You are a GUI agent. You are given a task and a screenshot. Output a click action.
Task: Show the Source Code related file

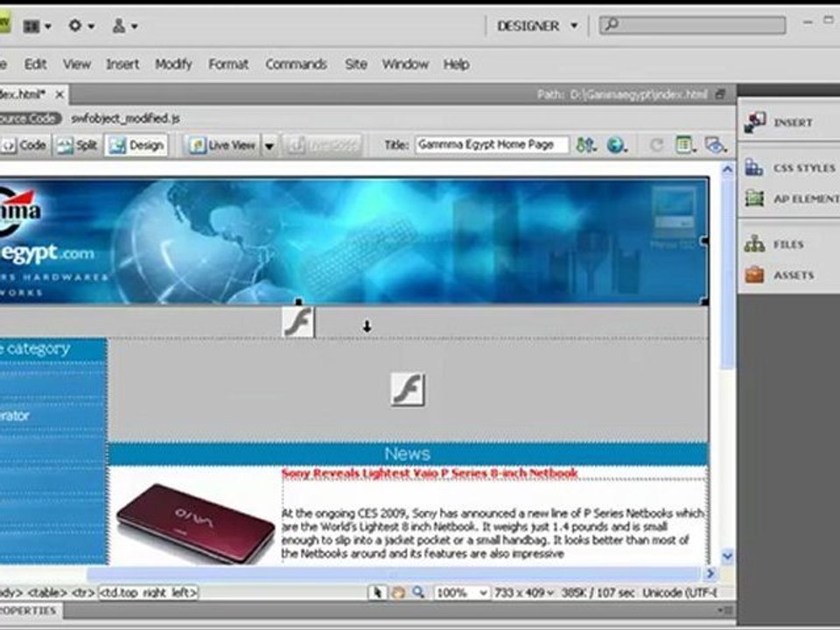coord(29,118)
